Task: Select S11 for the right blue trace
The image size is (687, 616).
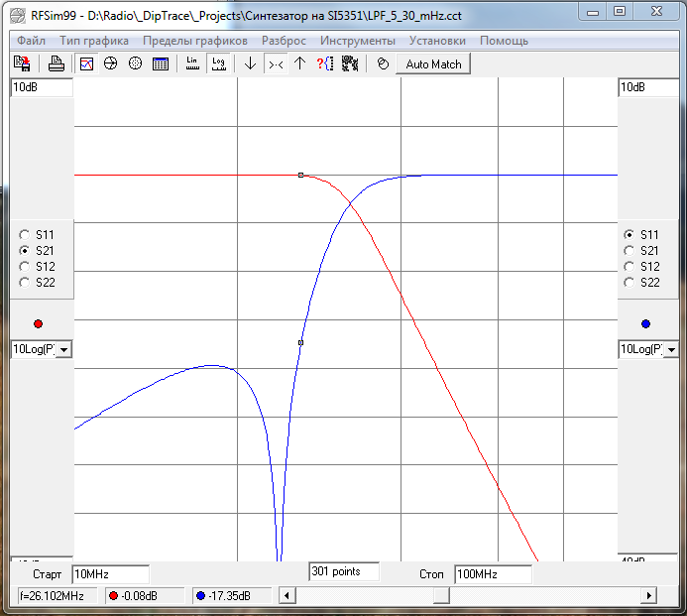Action: pos(630,235)
